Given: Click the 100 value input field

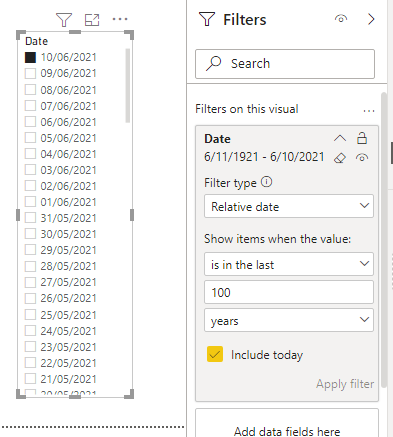Looking at the screenshot, I should (289, 292).
